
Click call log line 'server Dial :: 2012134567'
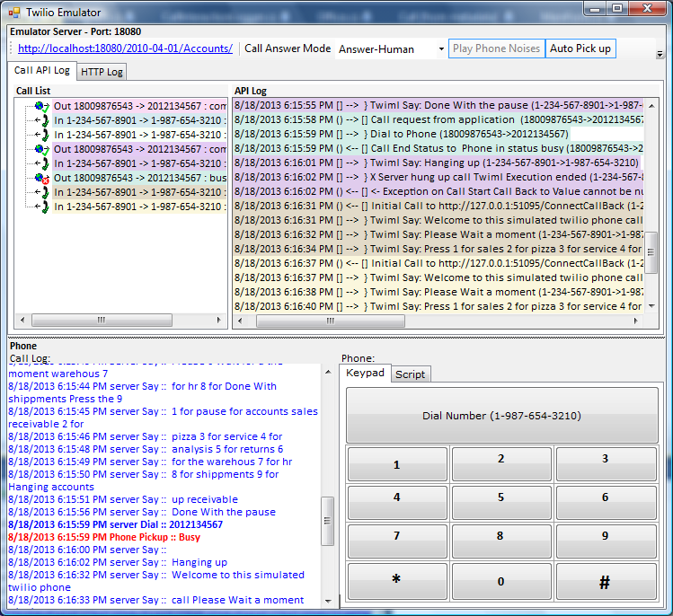(x=115, y=524)
